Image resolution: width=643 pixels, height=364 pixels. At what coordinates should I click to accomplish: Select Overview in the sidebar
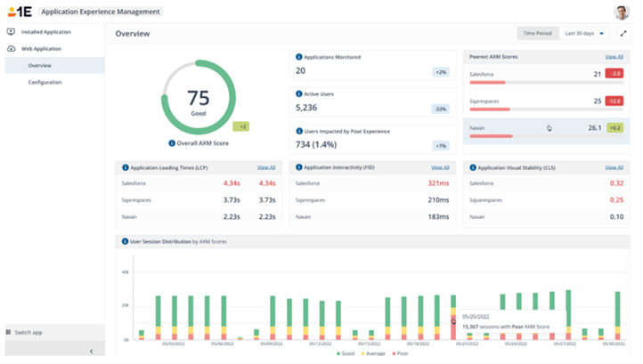[39, 65]
